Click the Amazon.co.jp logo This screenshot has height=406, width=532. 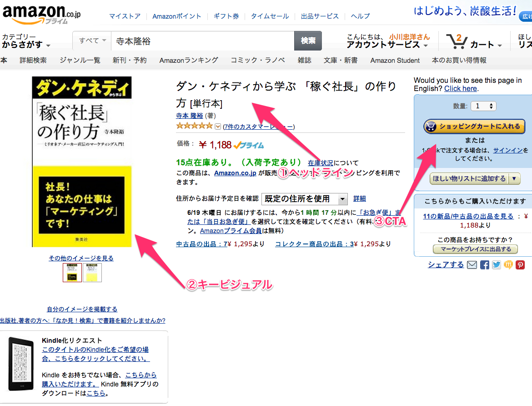(41, 13)
